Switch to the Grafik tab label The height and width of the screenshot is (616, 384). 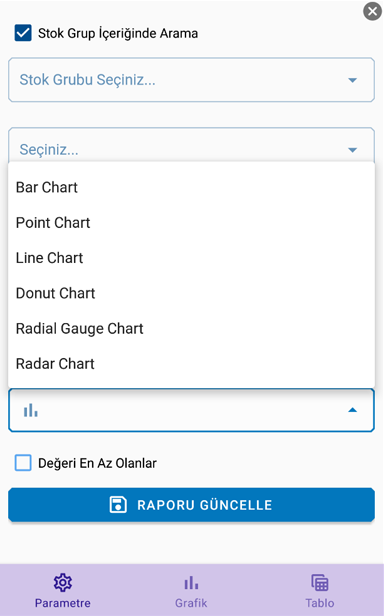191,603
